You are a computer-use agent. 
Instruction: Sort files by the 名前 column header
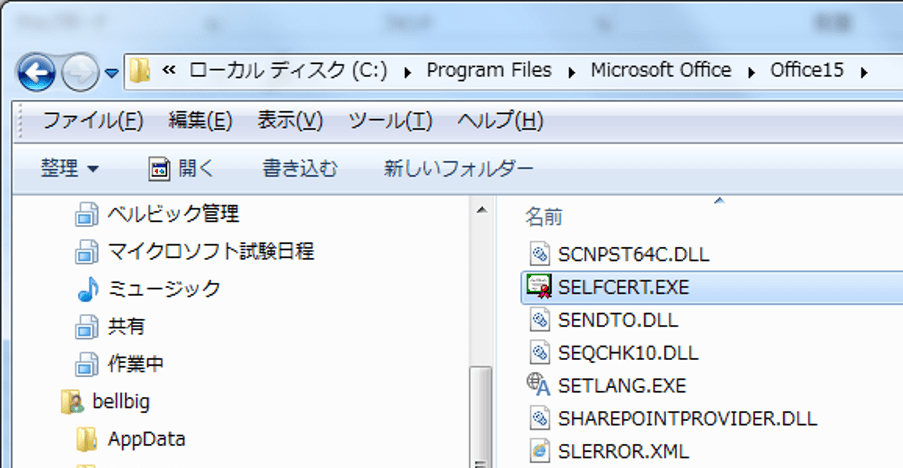coord(545,216)
